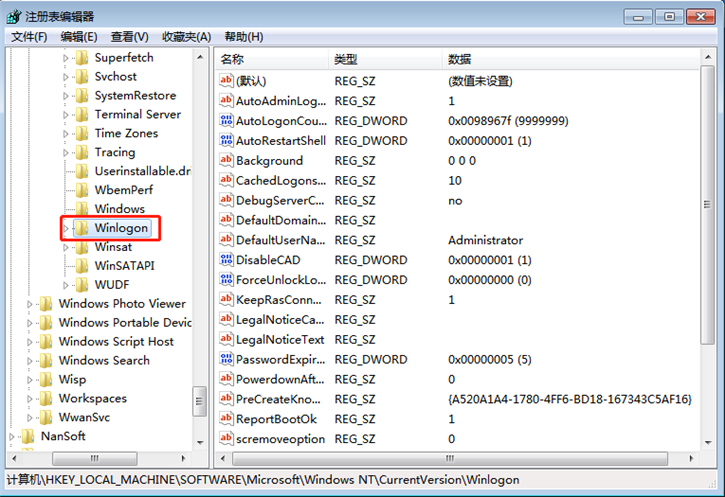
Task: Open the 文件(F) menu
Action: click(x=29, y=37)
